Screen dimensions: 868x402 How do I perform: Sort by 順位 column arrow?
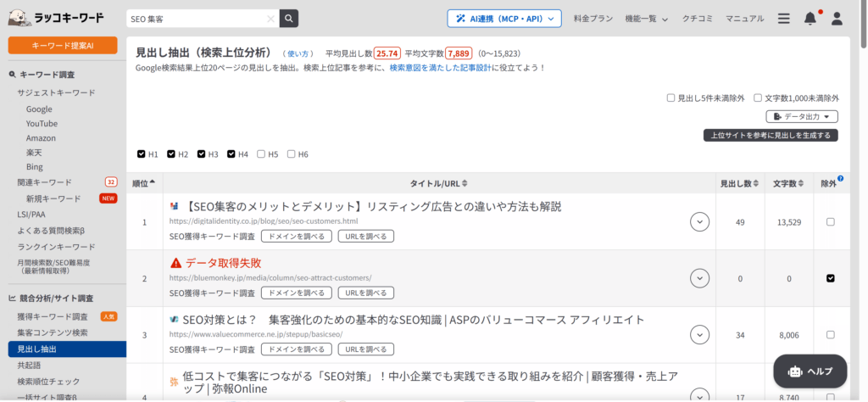click(x=153, y=182)
